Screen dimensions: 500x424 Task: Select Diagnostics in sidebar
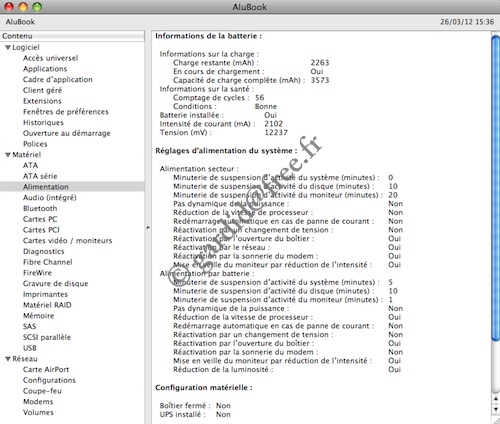pos(44,251)
